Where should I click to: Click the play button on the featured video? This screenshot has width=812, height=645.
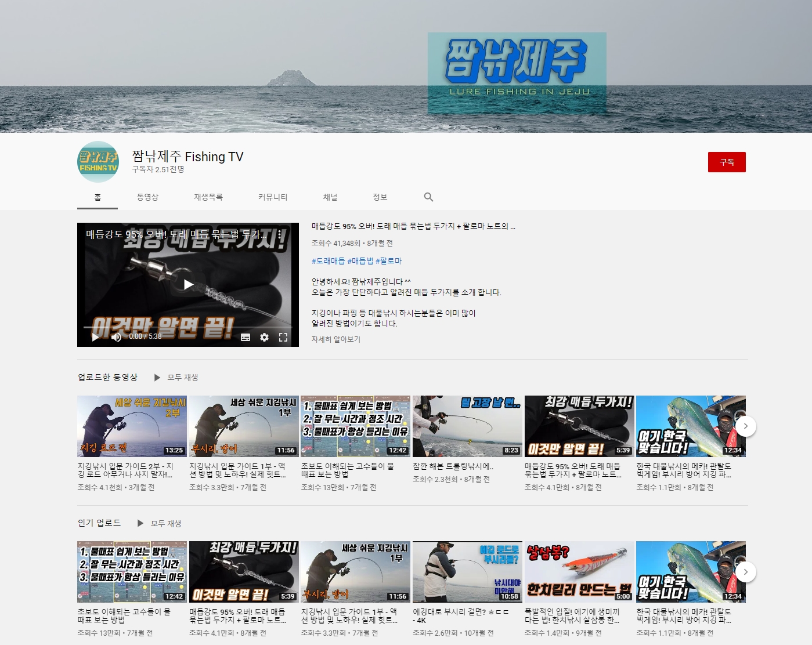coord(187,284)
